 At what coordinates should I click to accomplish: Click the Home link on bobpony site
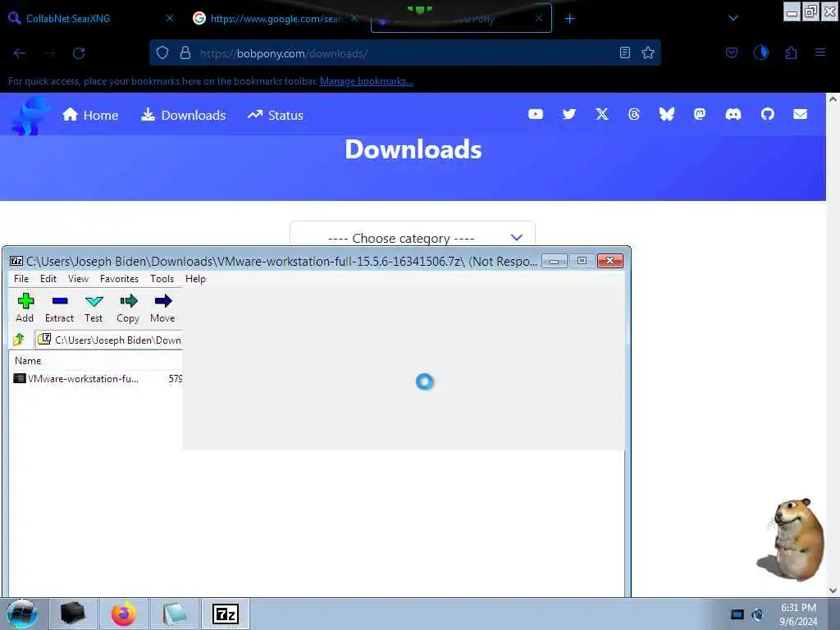tap(90, 115)
